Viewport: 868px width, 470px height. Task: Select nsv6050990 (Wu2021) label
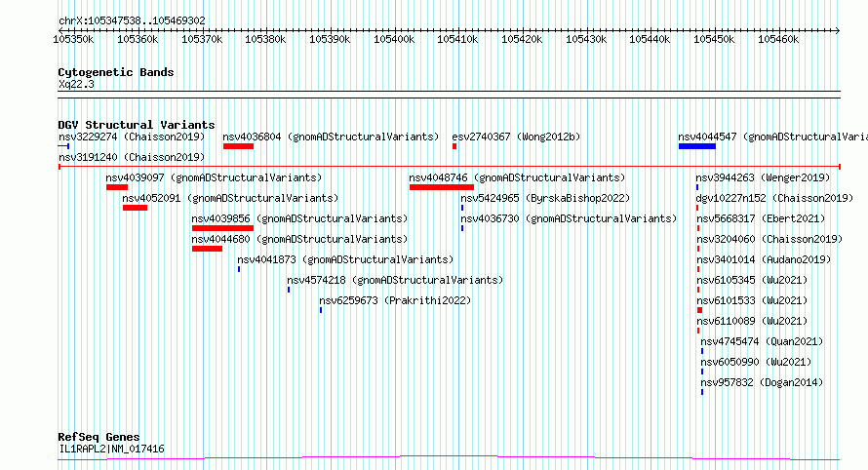point(756,362)
